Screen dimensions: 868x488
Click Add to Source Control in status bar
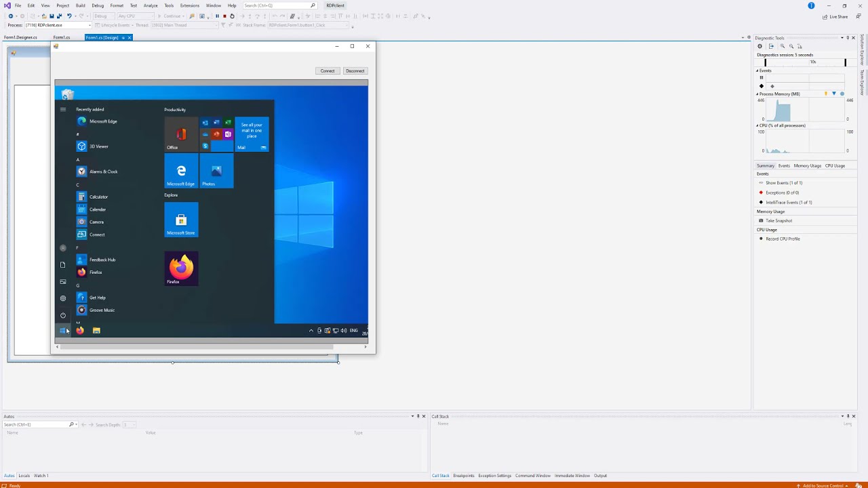823,485
